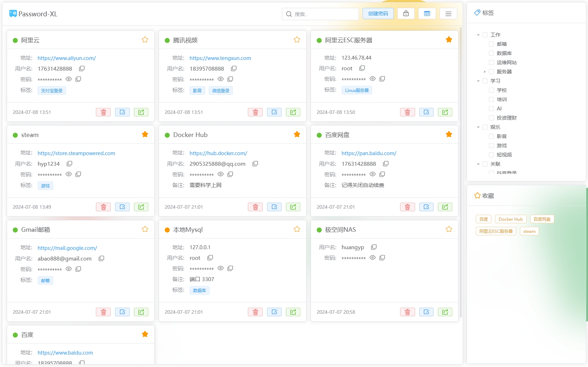This screenshot has width=588, height=367.
Task: Check the 工作 tag checkbox
Action: click(x=485, y=35)
